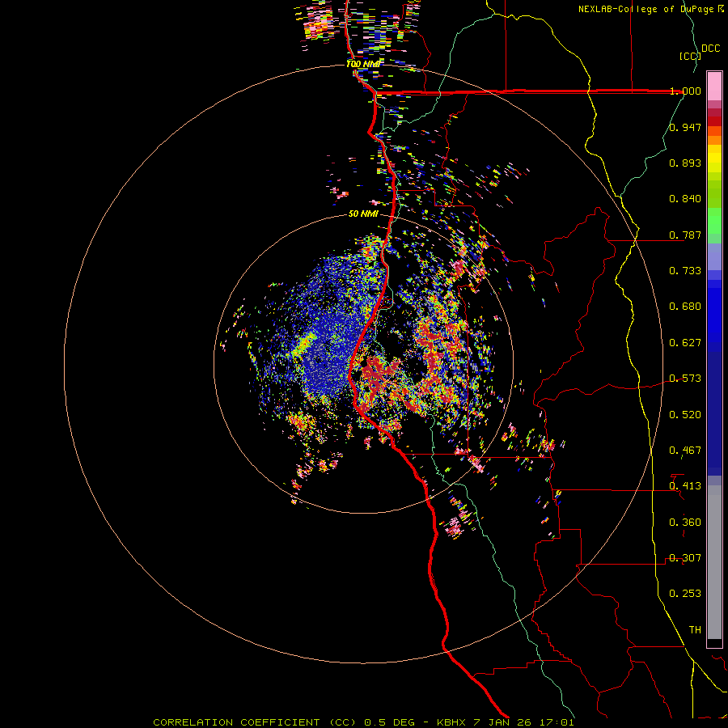Click the TH threshold label
This screenshot has height=728, width=728.
(695, 630)
